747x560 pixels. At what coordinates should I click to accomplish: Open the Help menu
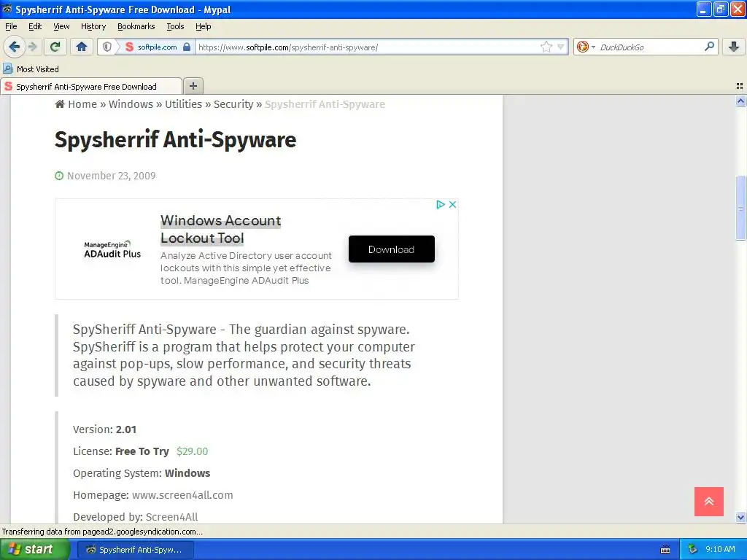point(203,26)
